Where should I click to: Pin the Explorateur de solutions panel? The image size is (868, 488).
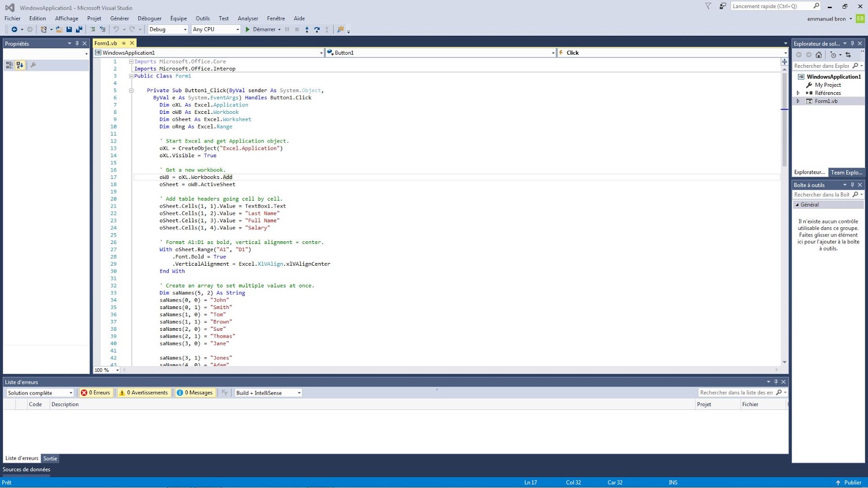click(853, 43)
